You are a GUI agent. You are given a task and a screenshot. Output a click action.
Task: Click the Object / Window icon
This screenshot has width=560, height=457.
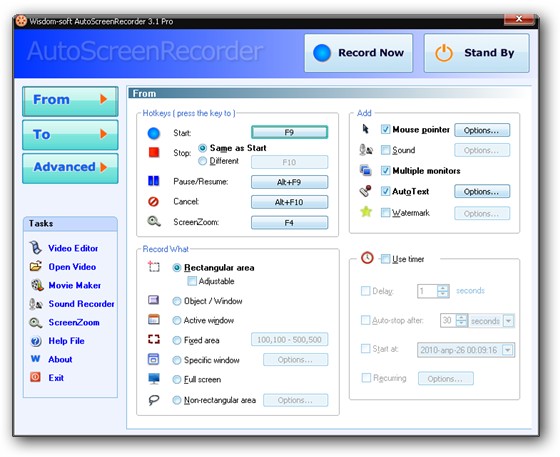pos(154,300)
